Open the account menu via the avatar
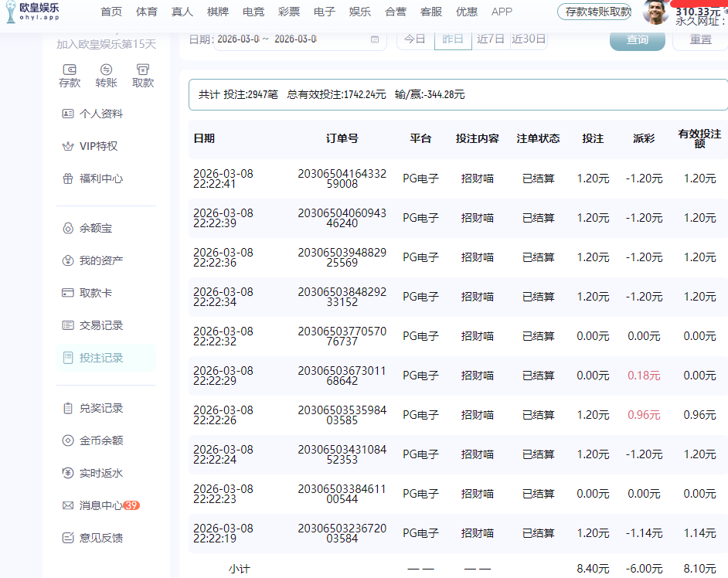This screenshot has width=728, height=578. 655,13
